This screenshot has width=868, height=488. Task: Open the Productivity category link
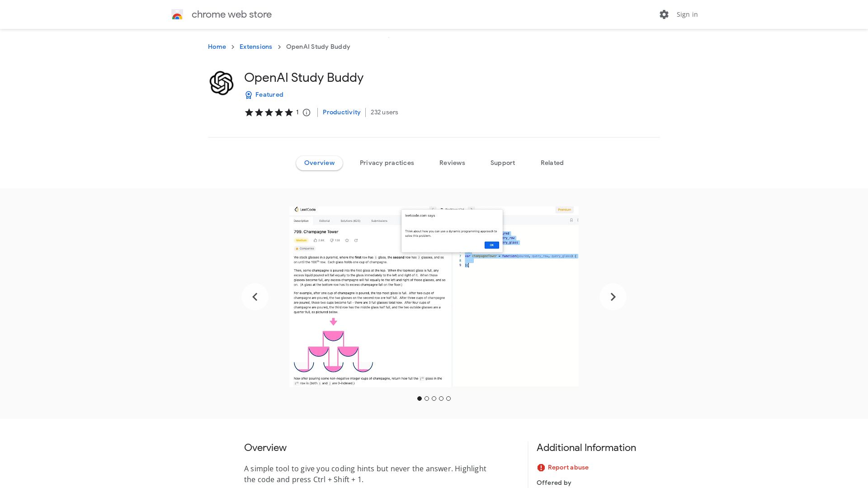point(341,113)
